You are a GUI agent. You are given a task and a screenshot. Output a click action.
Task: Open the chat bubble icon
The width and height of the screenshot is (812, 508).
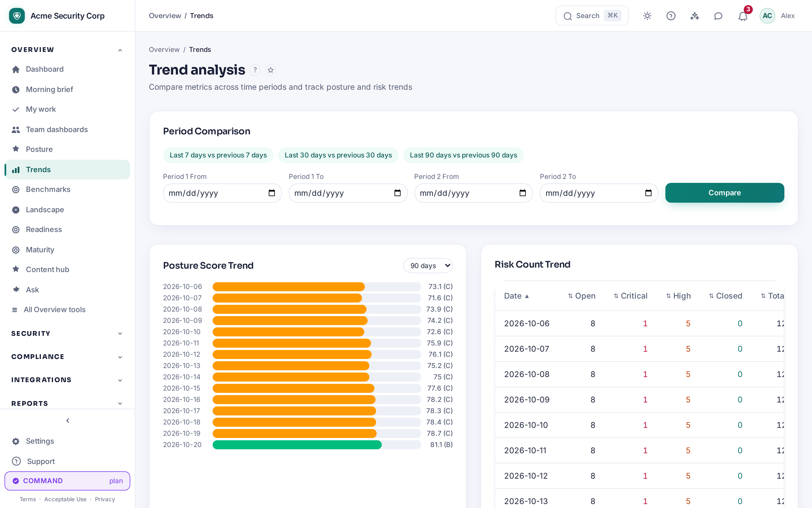pos(718,16)
